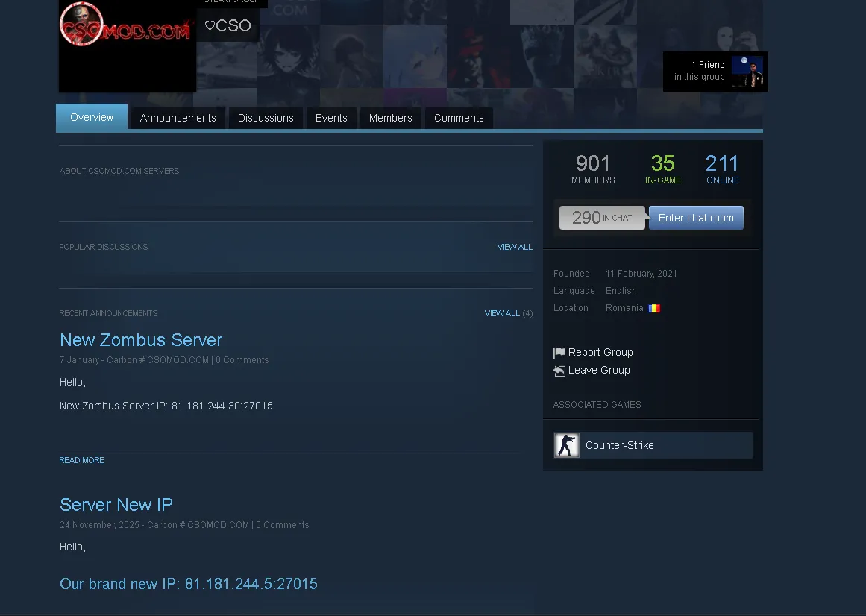Open the Server New IP announcement
The height and width of the screenshot is (616, 866).
coord(116,504)
